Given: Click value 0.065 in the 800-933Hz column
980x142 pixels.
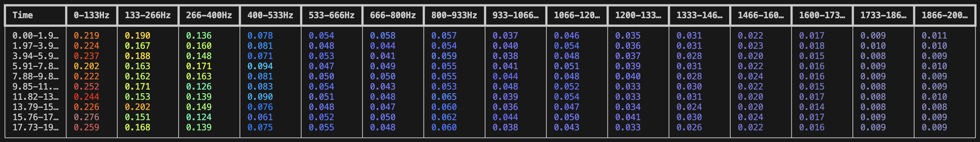Looking at the screenshot, I should click(x=444, y=97).
